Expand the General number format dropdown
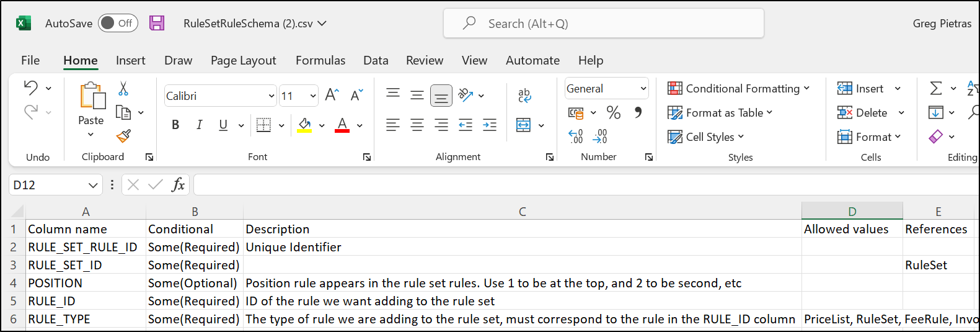 coord(643,89)
